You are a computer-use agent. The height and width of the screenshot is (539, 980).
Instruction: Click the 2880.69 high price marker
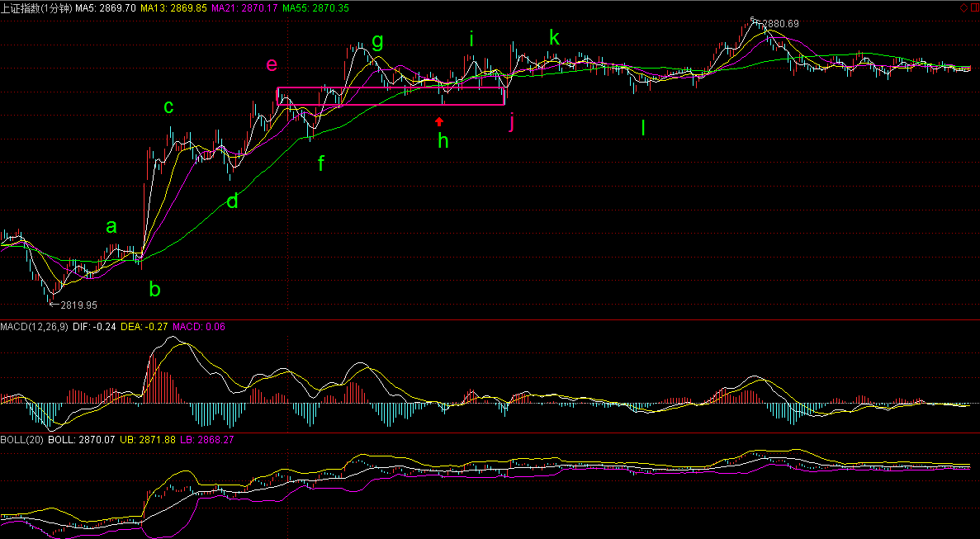coord(780,25)
